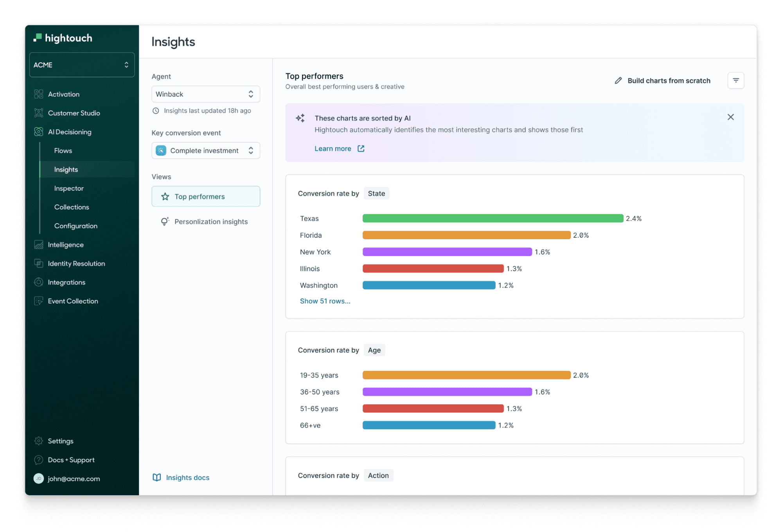Screen dimensions: 782x532
Task: Open the Winback agent dropdown
Action: (205, 94)
